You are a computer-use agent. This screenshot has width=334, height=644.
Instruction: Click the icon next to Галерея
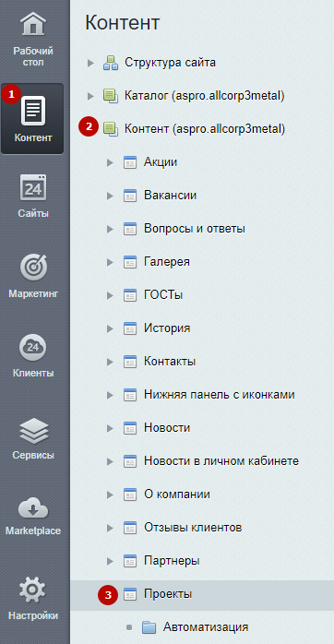tap(130, 262)
